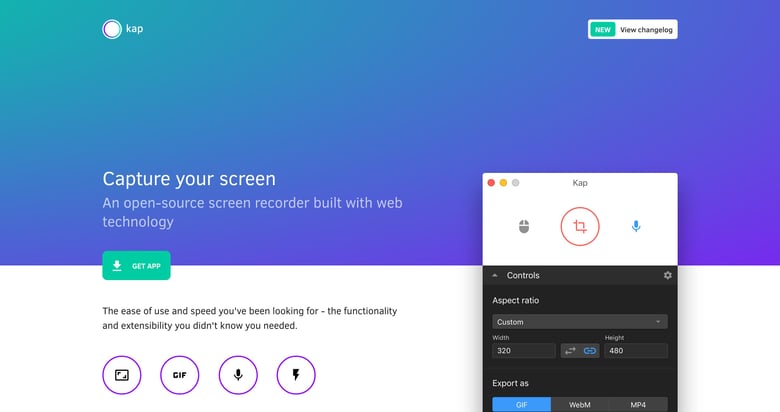Viewport: 780px width, 412px height.
Task: Toggle the aspect ratio link lock
Action: pos(589,351)
